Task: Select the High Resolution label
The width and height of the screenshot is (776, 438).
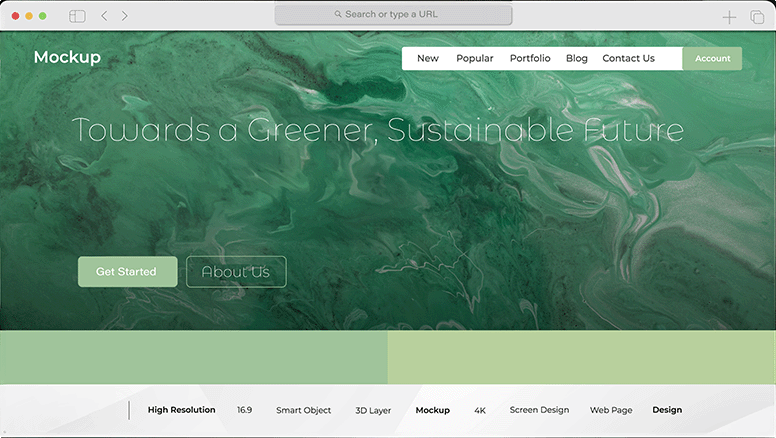Action: 182,410
